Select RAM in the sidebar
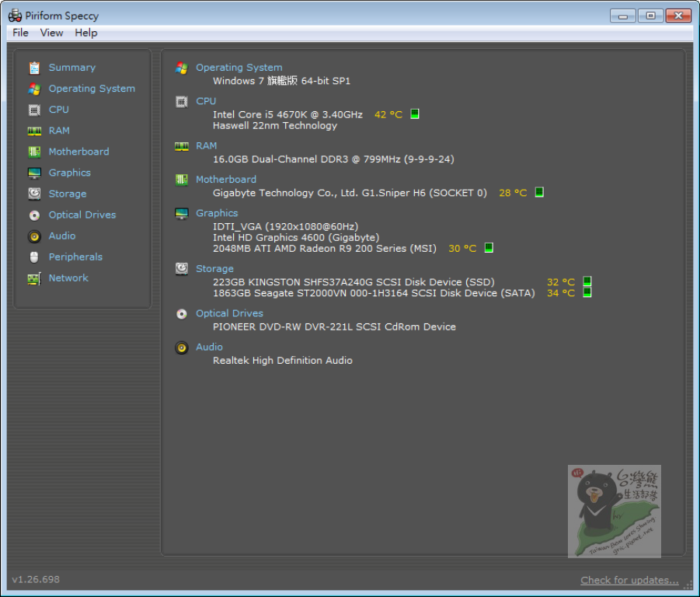 [59, 131]
